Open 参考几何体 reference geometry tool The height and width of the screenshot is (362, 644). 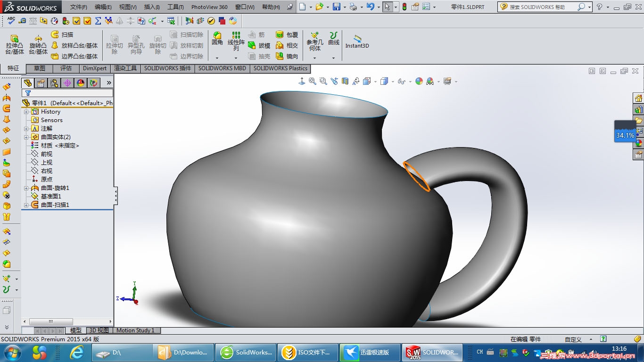pos(314,41)
